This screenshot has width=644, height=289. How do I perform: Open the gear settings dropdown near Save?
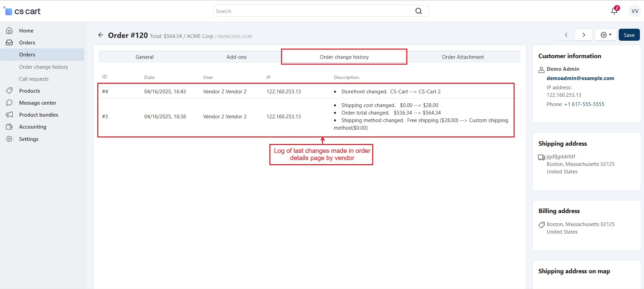coord(605,35)
